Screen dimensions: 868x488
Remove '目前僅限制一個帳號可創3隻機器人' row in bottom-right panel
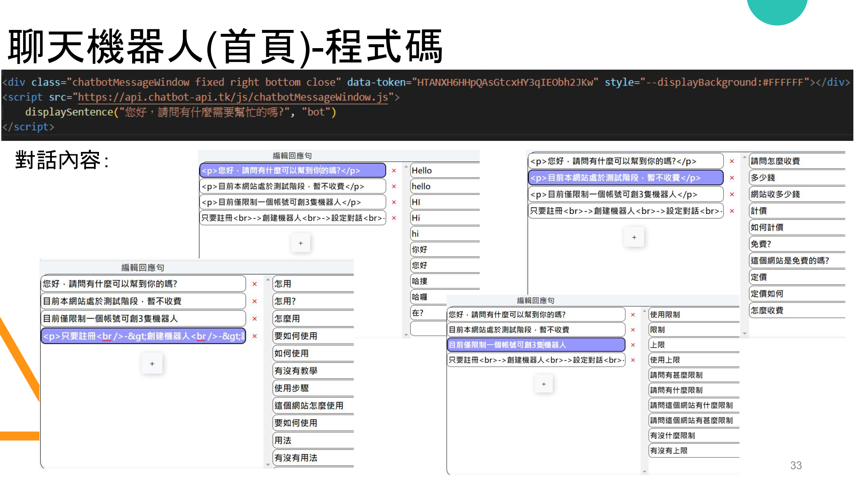[633, 345]
